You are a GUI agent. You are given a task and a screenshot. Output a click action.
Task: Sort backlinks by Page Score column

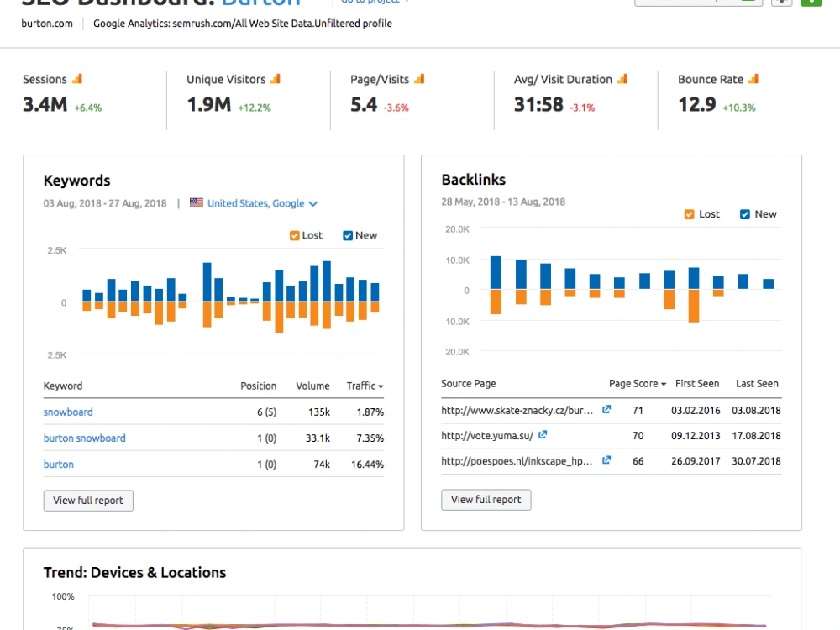pyautogui.click(x=638, y=384)
